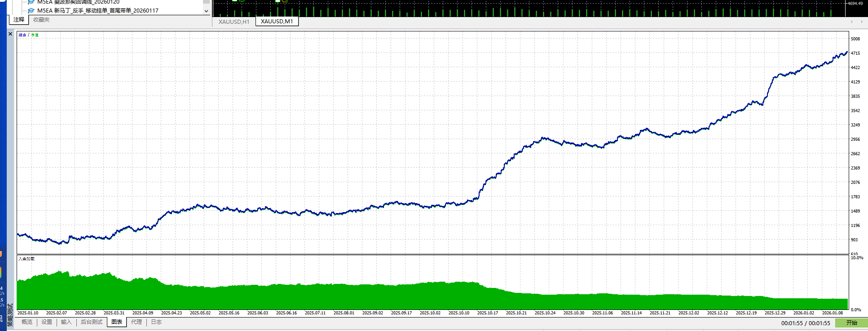Select the 图表 tester tab

117,322
